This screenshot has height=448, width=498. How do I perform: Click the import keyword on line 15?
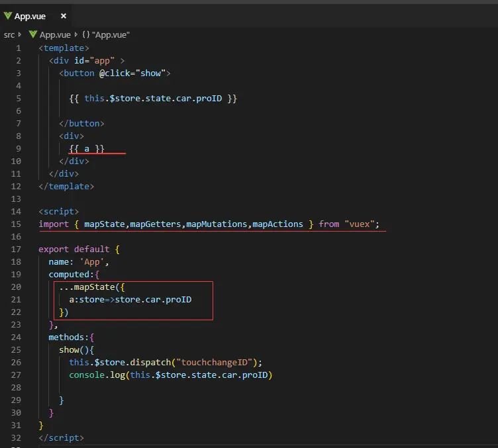click(x=54, y=224)
